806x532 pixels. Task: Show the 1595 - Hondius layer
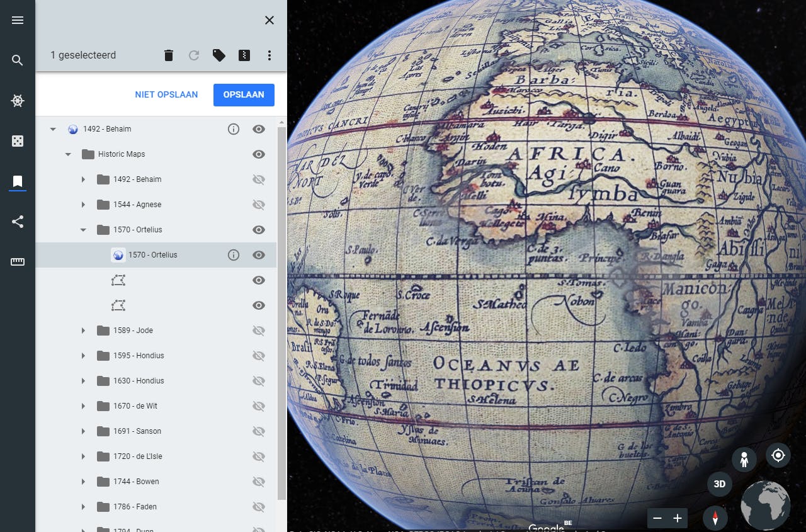click(259, 356)
